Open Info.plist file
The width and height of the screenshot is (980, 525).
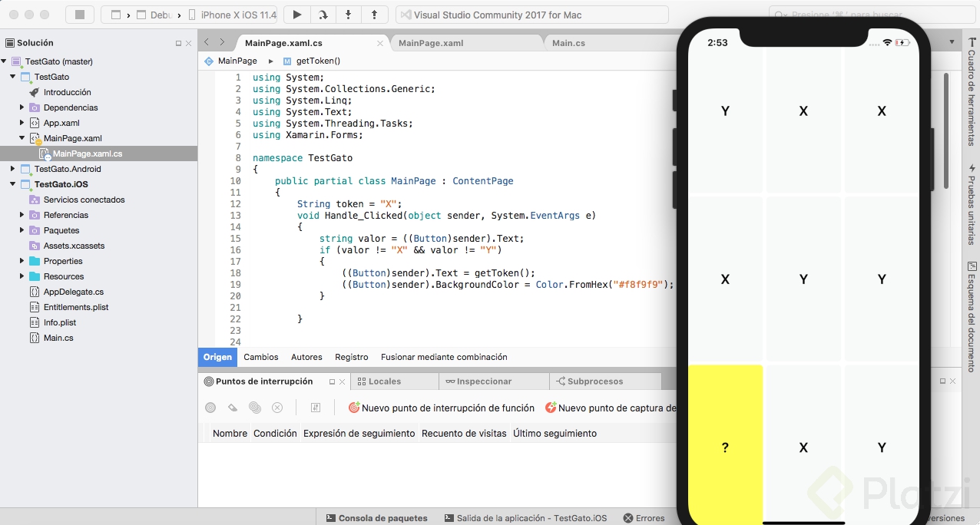tap(60, 322)
